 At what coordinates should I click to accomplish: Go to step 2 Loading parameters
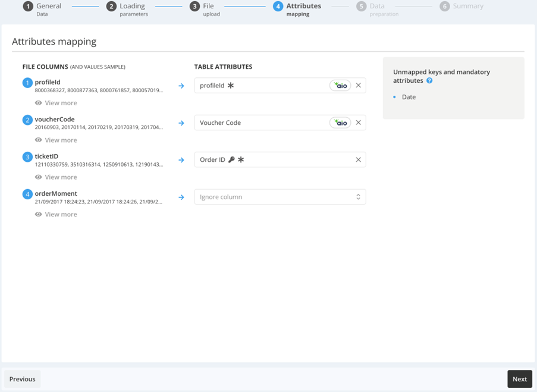(127, 10)
